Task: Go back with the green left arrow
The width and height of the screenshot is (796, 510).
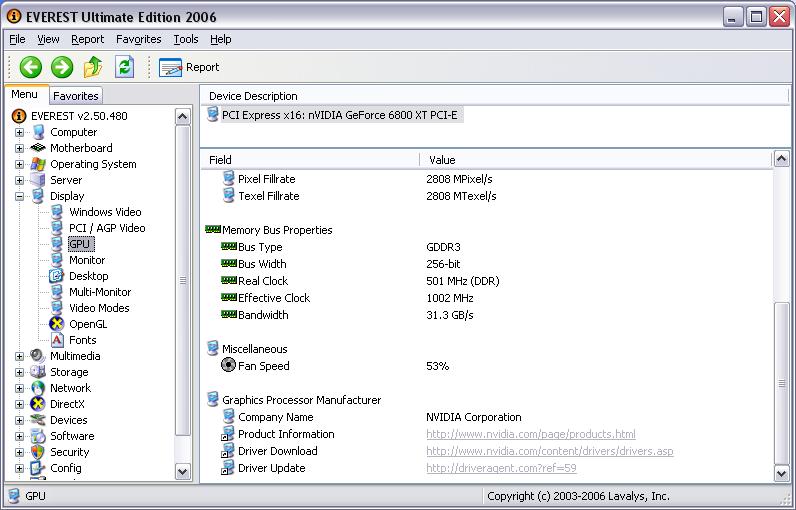Action: click(30, 67)
